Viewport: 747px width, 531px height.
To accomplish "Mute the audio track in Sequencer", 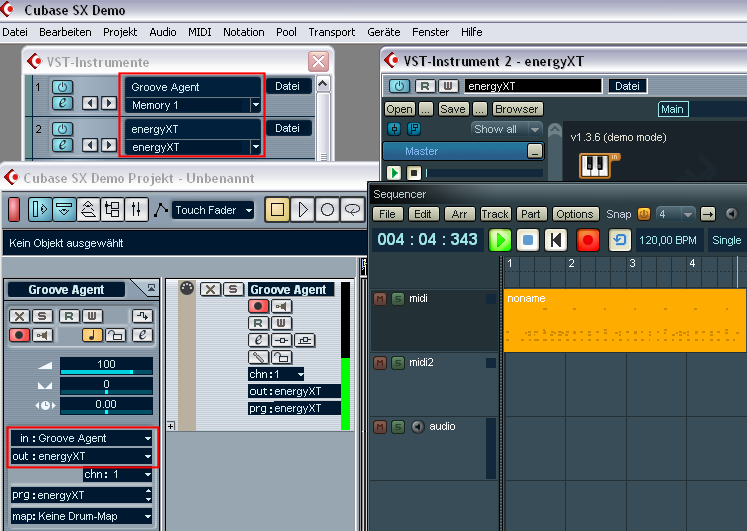I will coord(380,427).
